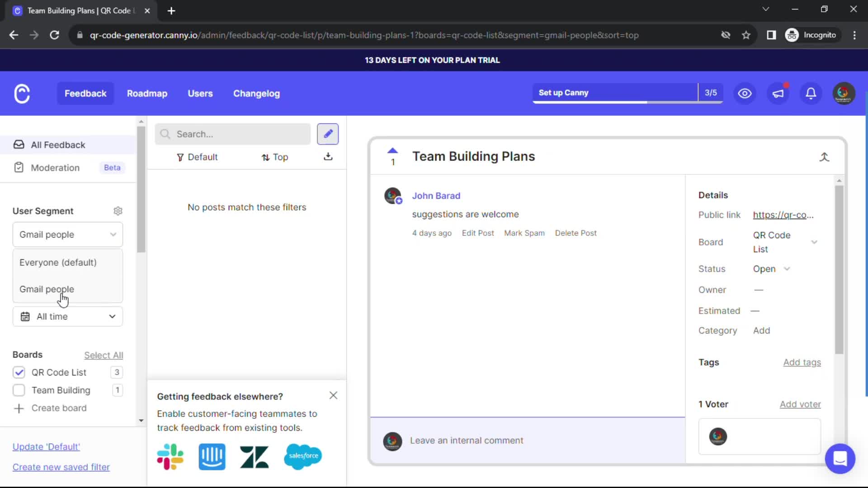Change sort order from Top
The image size is (868, 488).
(x=274, y=157)
